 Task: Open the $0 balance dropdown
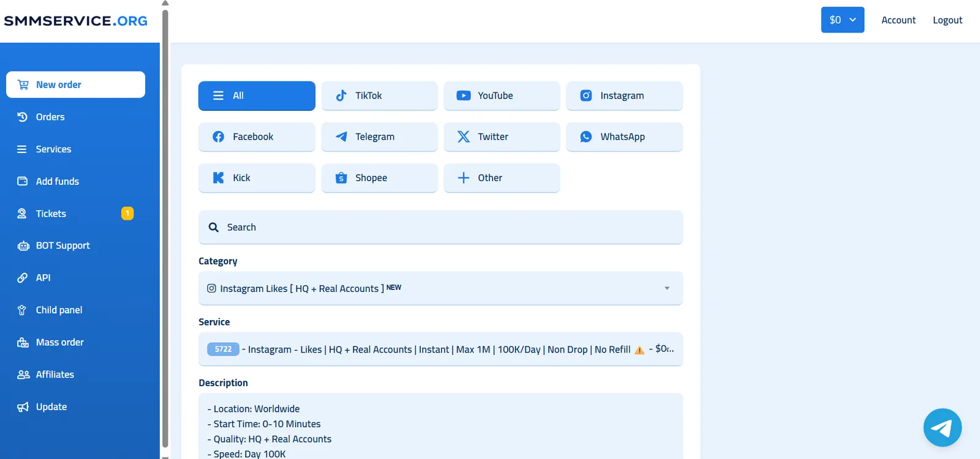[842, 20]
